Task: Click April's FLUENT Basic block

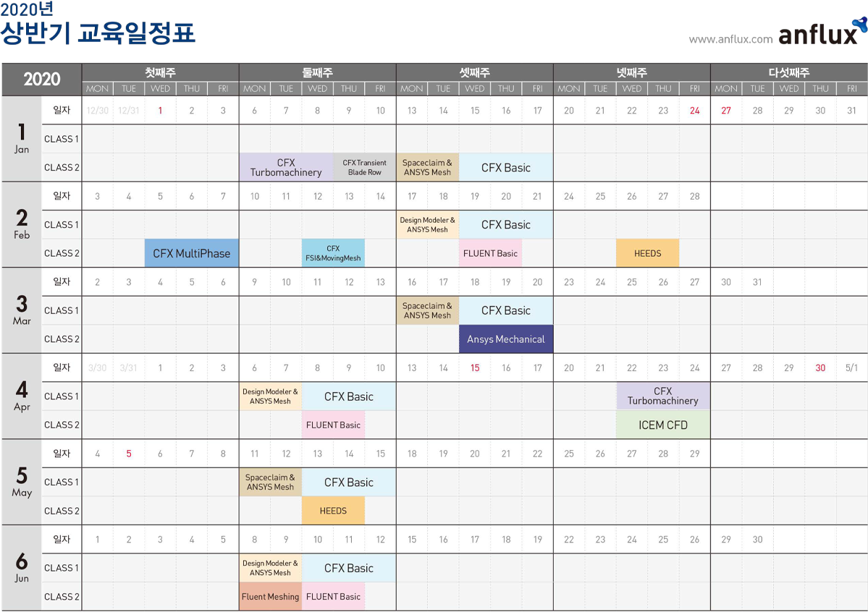Action: point(333,425)
